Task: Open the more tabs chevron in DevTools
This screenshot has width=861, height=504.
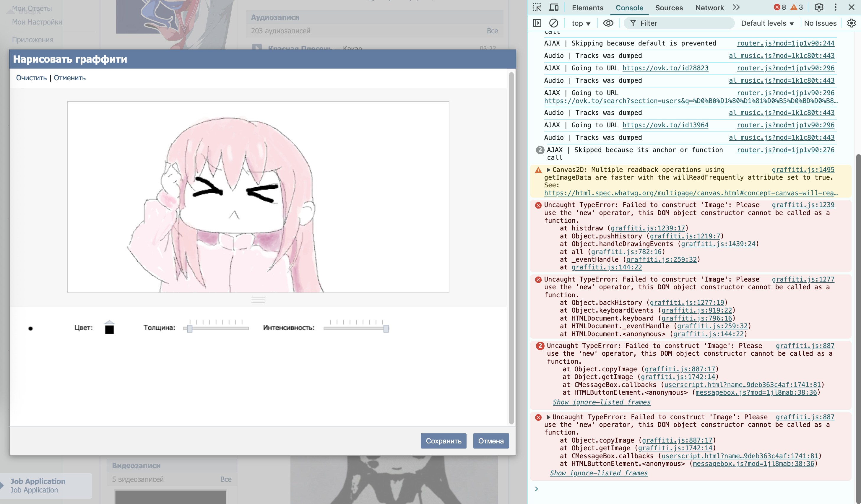Action: (736, 7)
